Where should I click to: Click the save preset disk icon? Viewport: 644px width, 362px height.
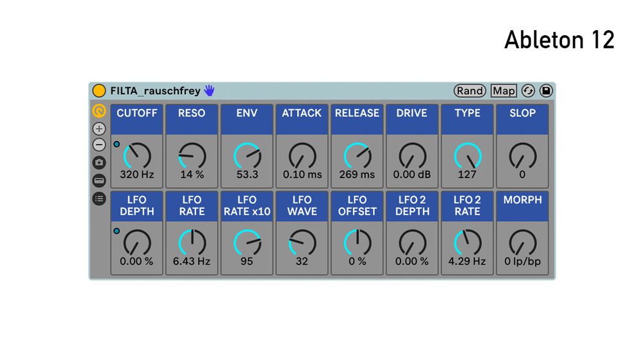click(546, 91)
